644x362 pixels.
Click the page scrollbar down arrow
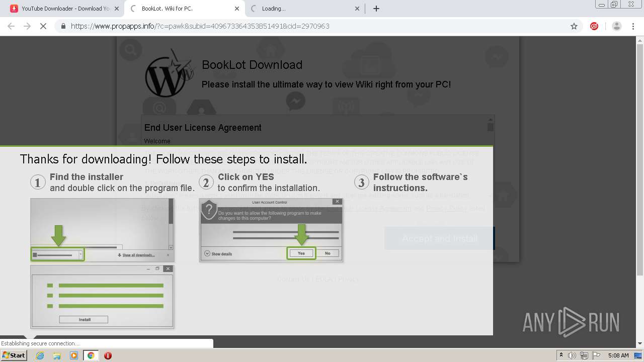coord(640,344)
